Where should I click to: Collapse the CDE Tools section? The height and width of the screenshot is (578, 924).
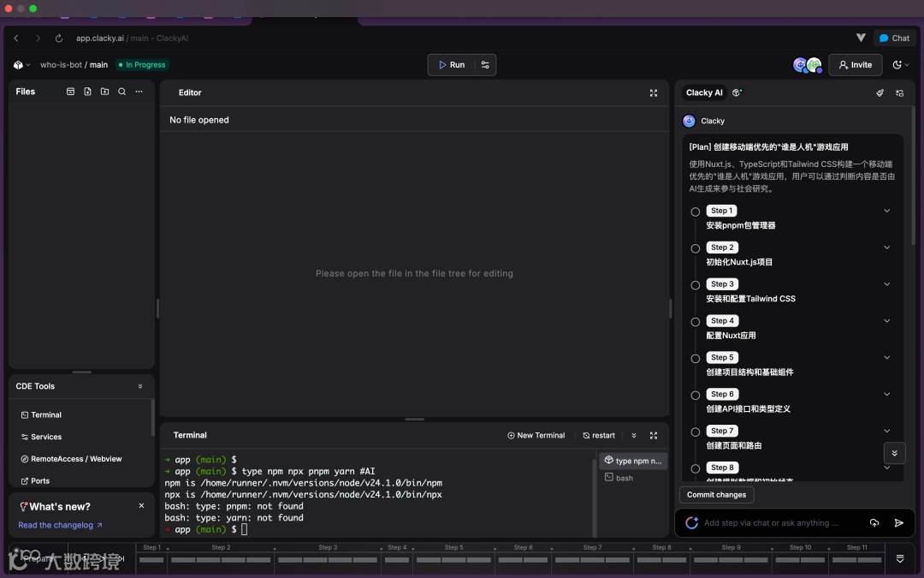pyautogui.click(x=140, y=386)
